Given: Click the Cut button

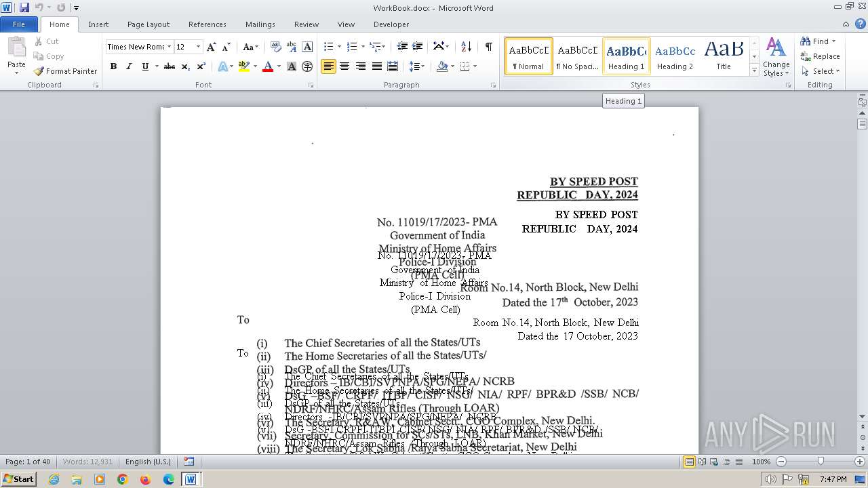Looking at the screenshot, I should point(47,41).
